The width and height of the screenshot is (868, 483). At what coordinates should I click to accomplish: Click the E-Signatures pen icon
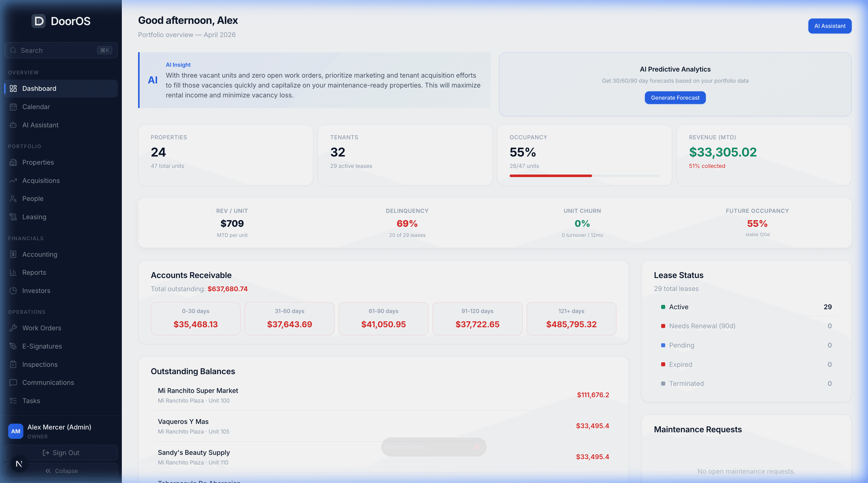pyautogui.click(x=13, y=346)
